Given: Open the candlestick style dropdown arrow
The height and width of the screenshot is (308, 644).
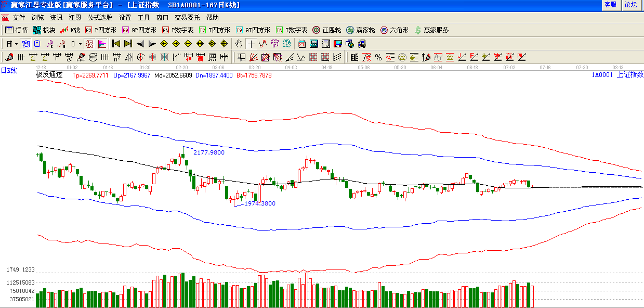Looking at the screenshot, I should tap(80, 44).
